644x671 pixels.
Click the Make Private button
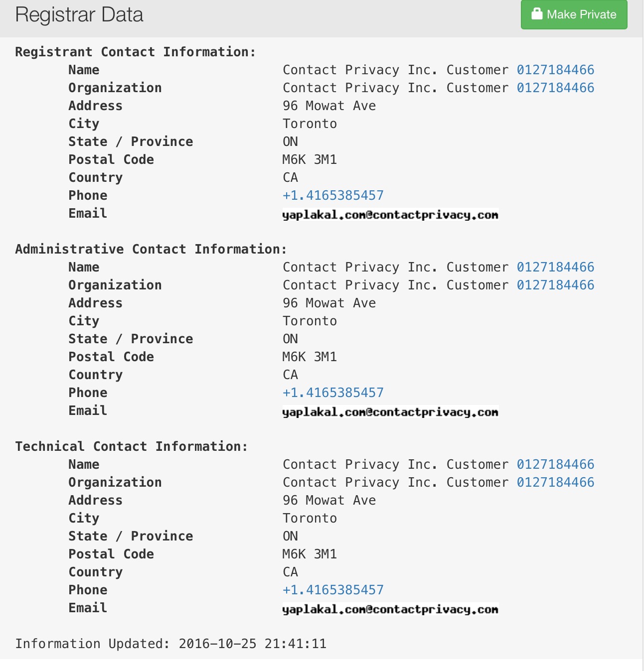pyautogui.click(x=574, y=14)
